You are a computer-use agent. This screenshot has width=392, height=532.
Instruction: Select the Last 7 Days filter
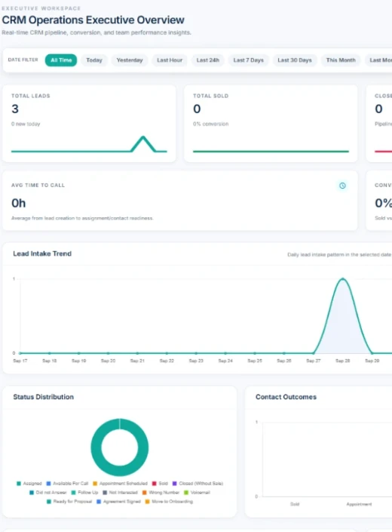(248, 60)
